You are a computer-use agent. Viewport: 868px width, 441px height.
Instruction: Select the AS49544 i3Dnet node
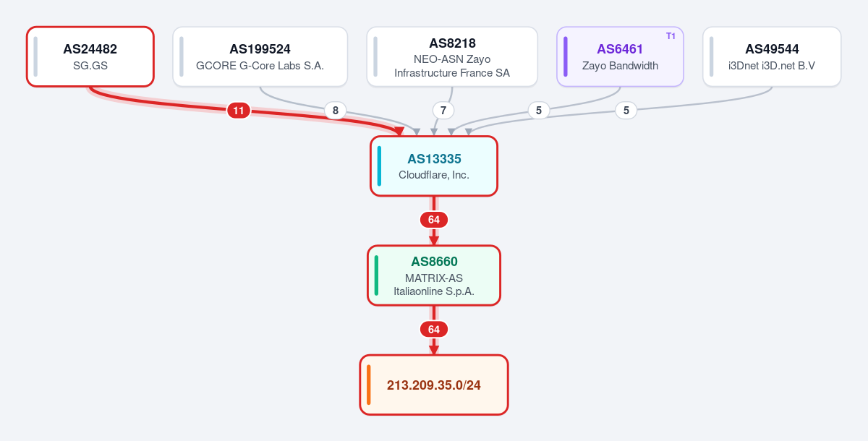coord(772,56)
